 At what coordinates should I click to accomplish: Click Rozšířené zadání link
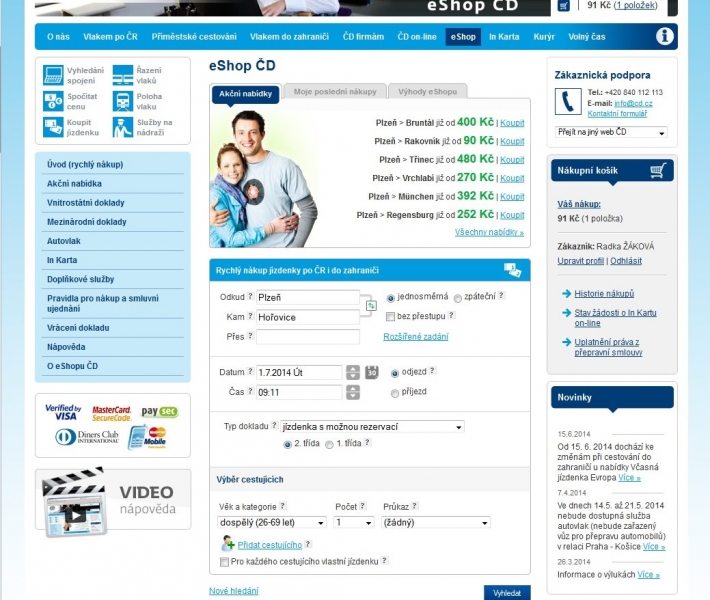click(416, 336)
